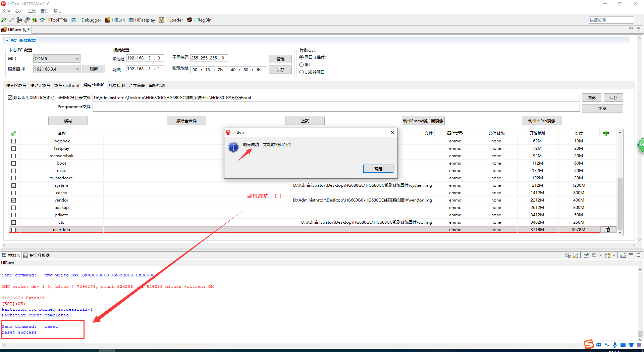Screen dimensions: 644x352
Task: Click the 快速访问 quick access box
Action: pos(611,20)
